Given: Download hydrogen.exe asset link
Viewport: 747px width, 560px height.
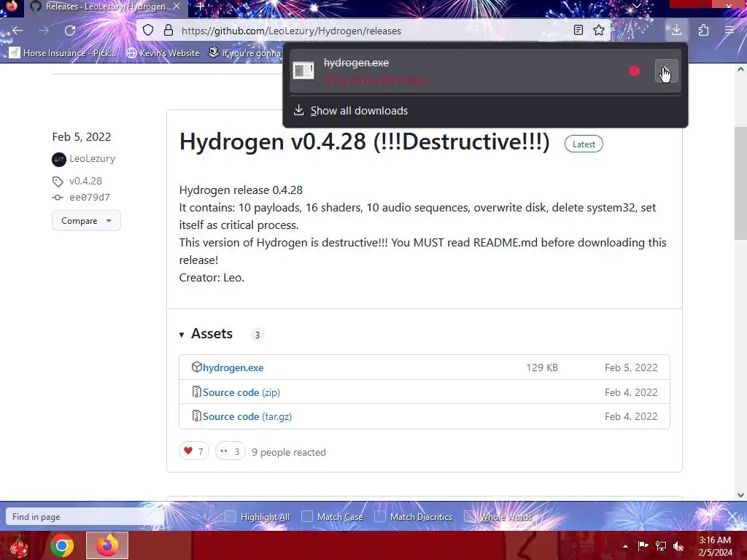Looking at the screenshot, I should 233,367.
